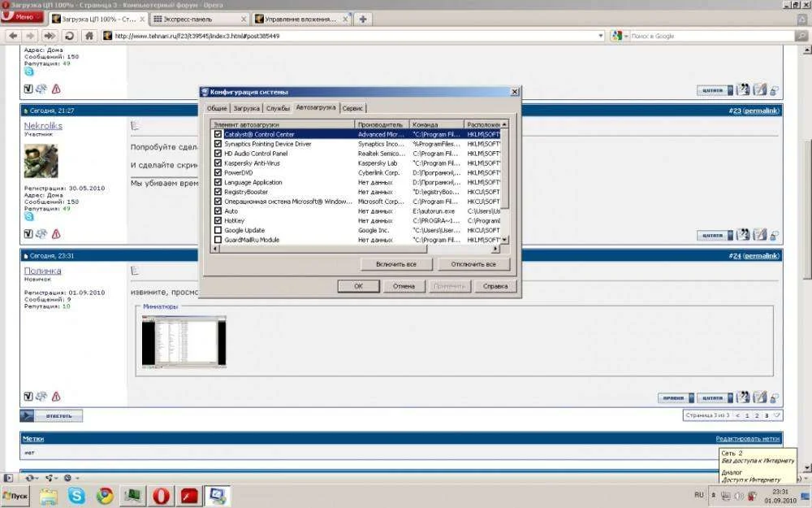Click the browser back arrow button
Viewport: 812px width, 508px height.
pyautogui.click(x=12, y=36)
